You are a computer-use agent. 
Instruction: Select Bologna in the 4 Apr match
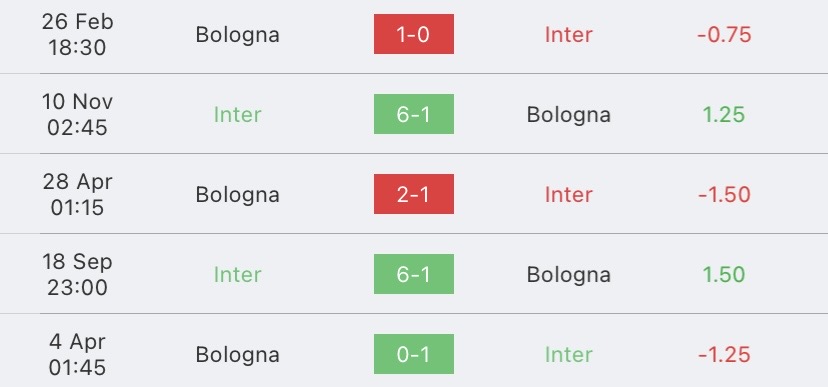(x=237, y=355)
